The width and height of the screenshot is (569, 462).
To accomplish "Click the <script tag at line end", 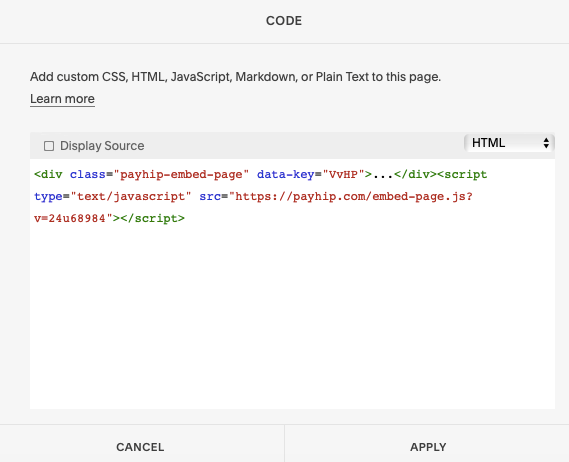I will pos(462,175).
